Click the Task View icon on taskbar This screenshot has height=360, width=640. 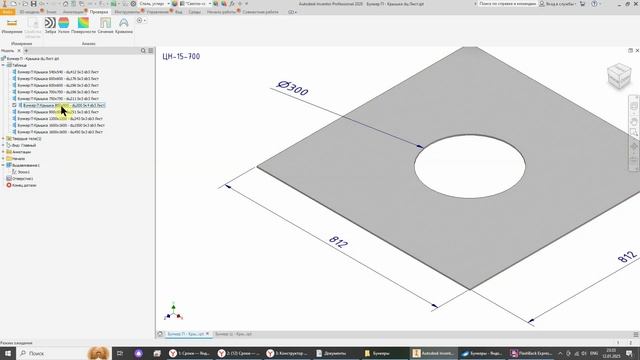[x=120, y=353]
